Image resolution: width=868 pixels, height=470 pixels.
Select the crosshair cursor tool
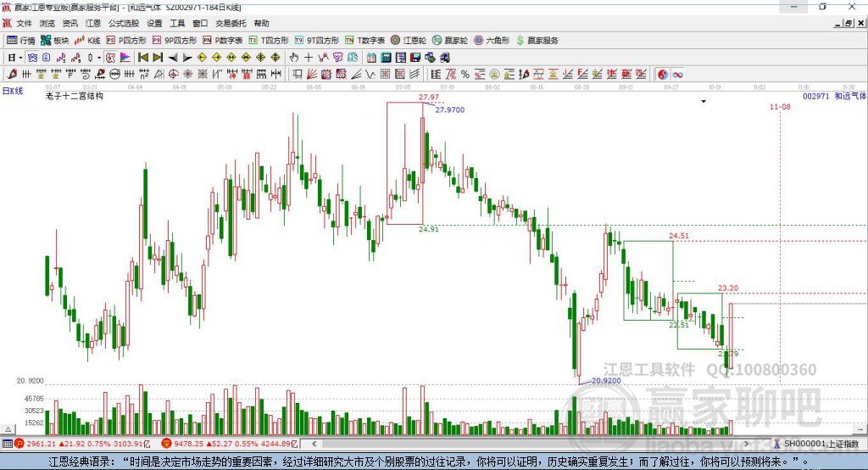[x=309, y=58]
